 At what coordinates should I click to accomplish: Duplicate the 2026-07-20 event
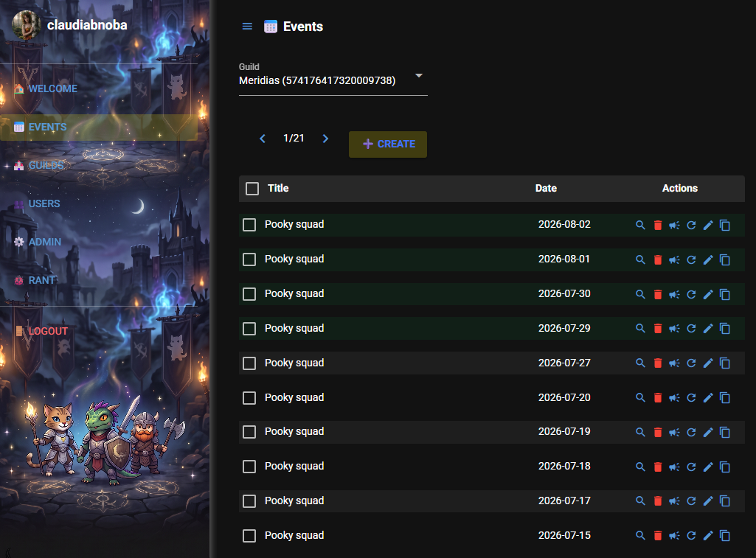coord(725,398)
